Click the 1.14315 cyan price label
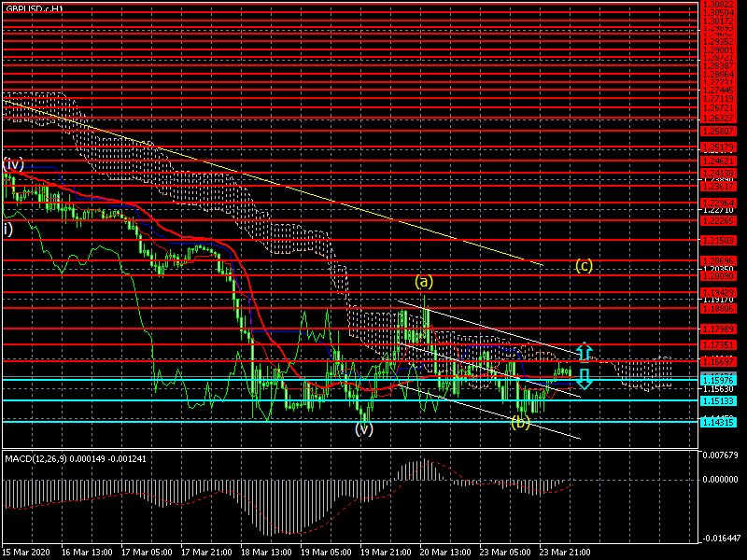 (717, 422)
